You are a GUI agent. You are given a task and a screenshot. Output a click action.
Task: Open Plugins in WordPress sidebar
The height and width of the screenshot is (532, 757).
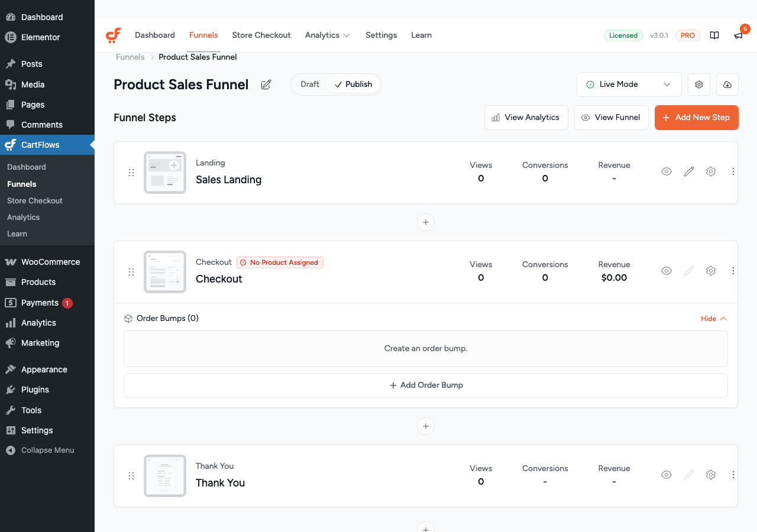(47, 390)
